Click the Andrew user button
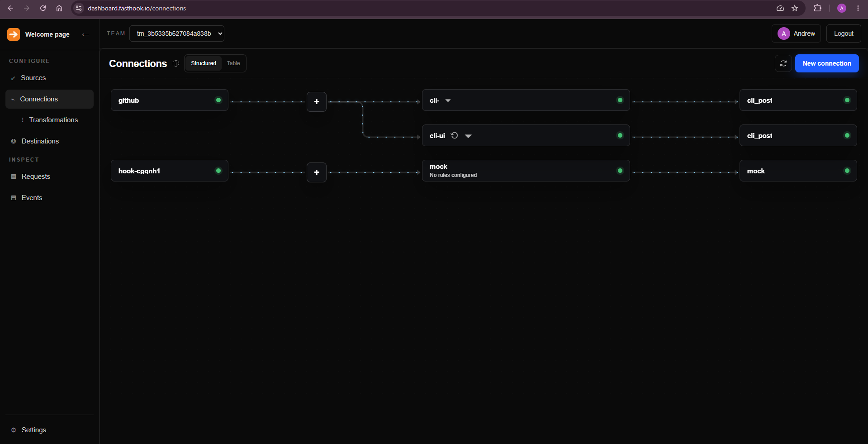The height and width of the screenshot is (444, 868). tap(796, 33)
